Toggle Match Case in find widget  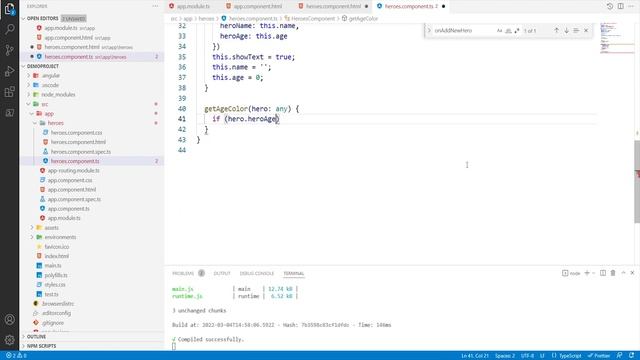click(x=499, y=31)
